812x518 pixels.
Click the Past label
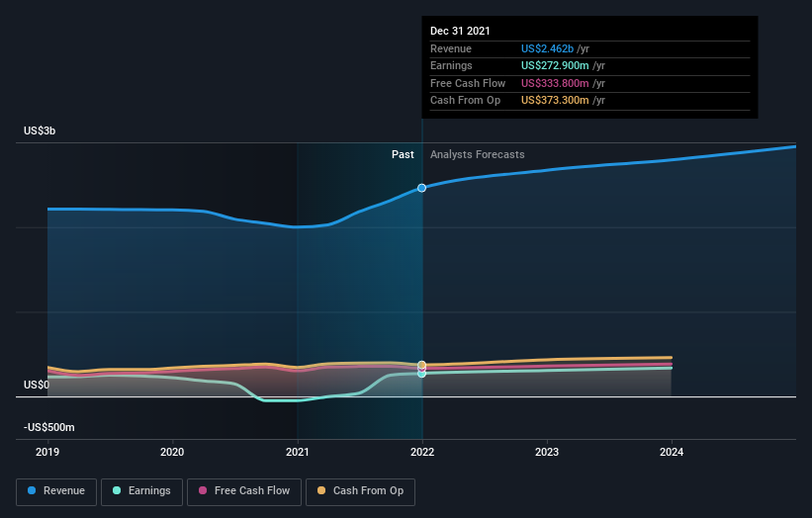pyautogui.click(x=403, y=155)
